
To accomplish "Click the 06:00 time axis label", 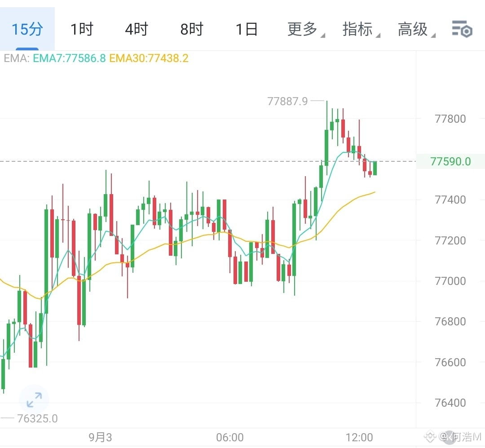I will tap(230, 438).
